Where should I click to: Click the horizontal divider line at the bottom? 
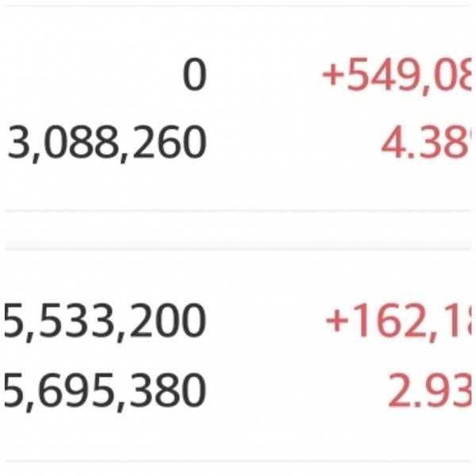pos(238,461)
